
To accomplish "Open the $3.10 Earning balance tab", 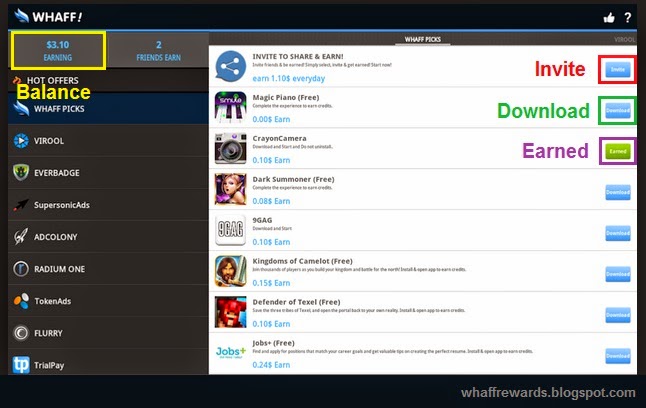I will click(x=58, y=51).
